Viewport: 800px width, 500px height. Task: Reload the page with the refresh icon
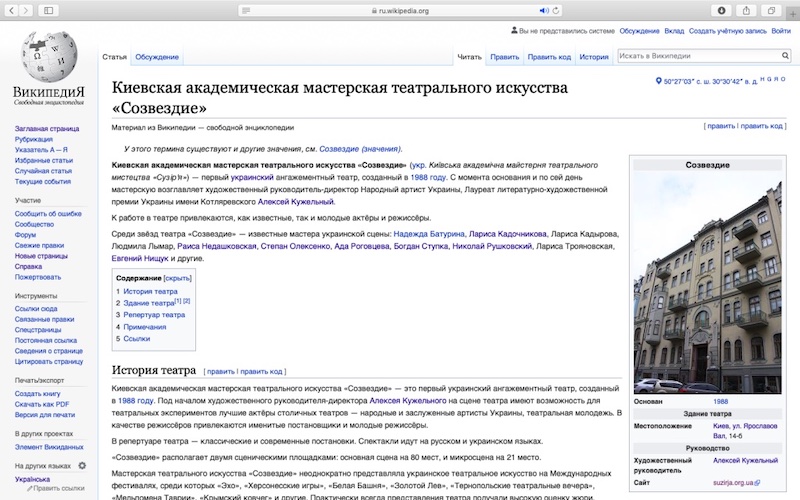556,10
